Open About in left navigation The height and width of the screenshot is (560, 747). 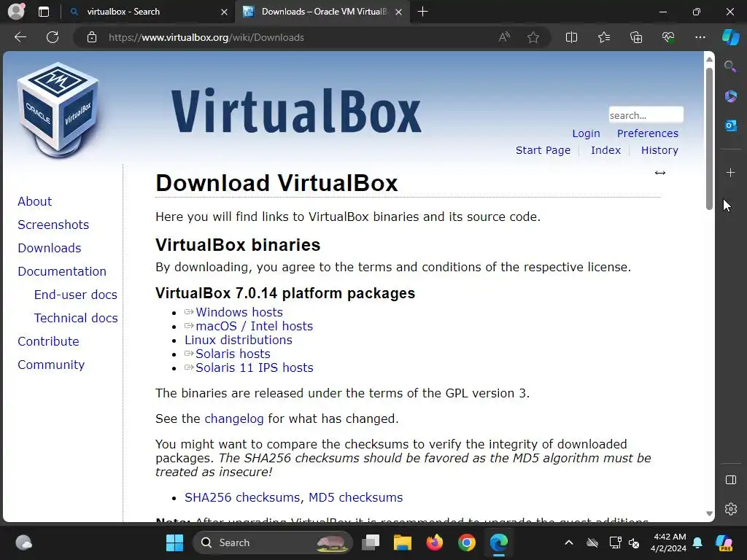(x=35, y=201)
